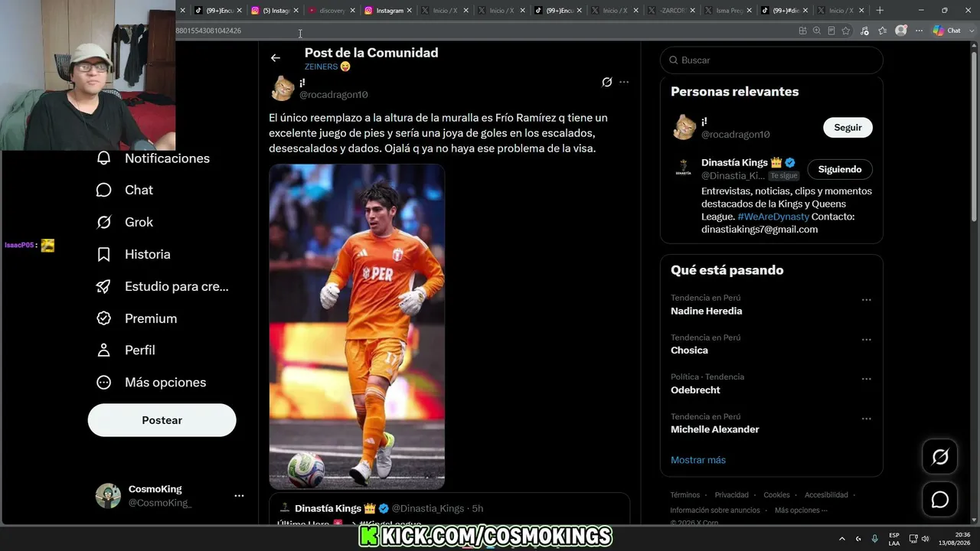This screenshot has width=980, height=551.
Task: Open the Michelle Alexander trend
Action: coord(715,429)
